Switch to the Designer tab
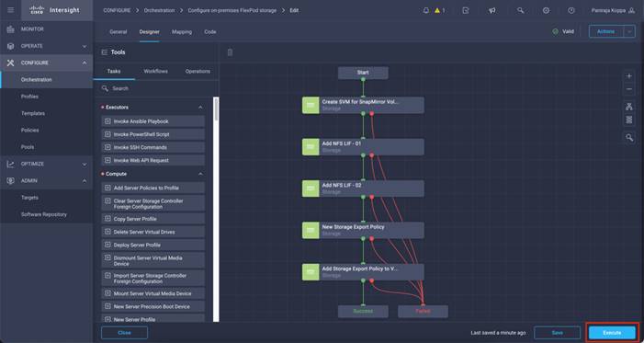Viewport: 644px width, 343px height. [x=149, y=31]
